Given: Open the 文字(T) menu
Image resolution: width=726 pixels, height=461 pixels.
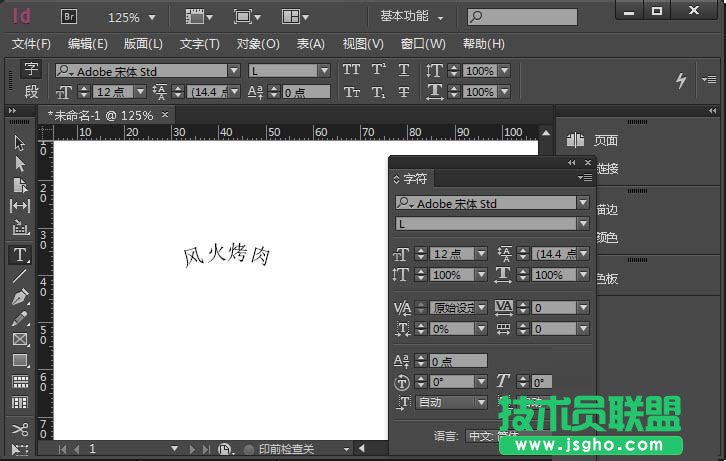Looking at the screenshot, I should (x=200, y=44).
